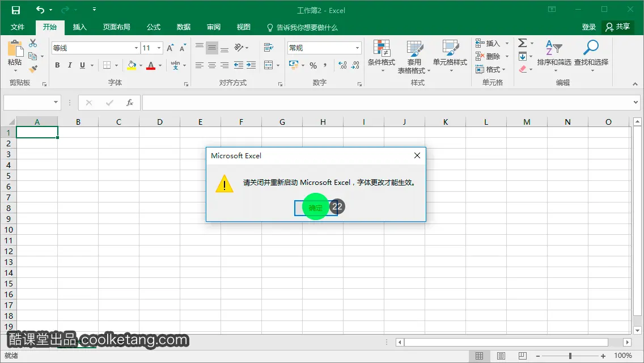Viewport: 644px width, 363px height.
Task: Switch to the 数据 tab
Action: pos(184,27)
